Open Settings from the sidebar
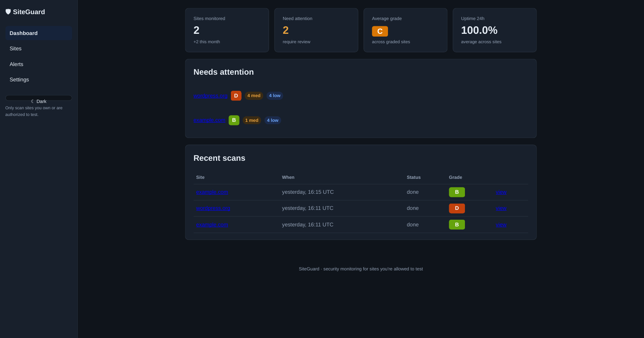Image resolution: width=644 pixels, height=338 pixels. [x=38, y=79]
